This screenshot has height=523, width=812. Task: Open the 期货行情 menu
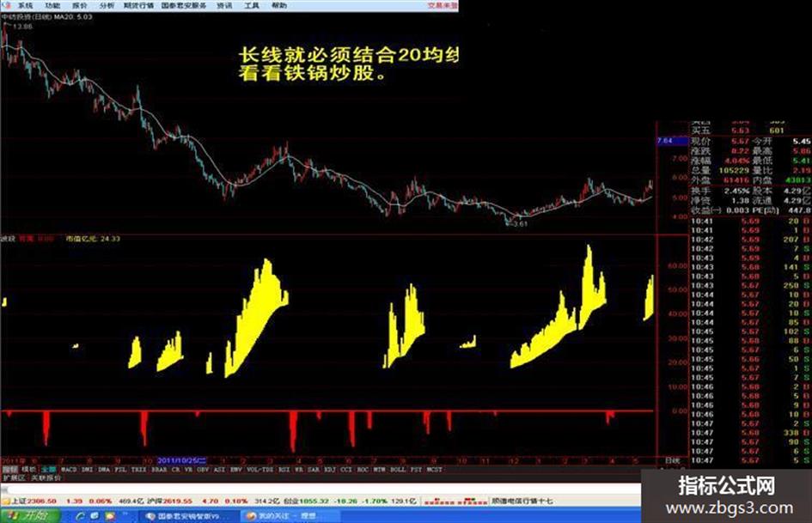tap(139, 6)
